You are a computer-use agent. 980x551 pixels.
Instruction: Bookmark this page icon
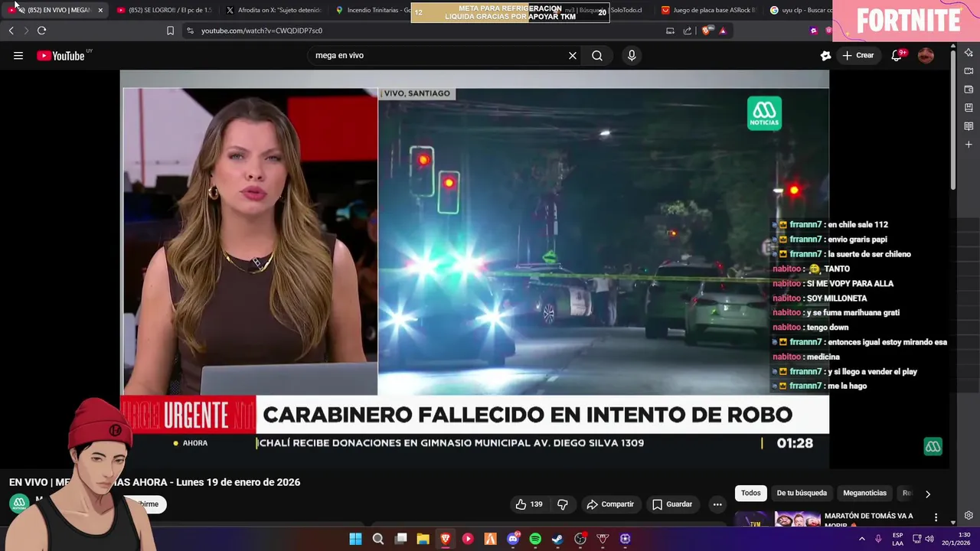170,31
